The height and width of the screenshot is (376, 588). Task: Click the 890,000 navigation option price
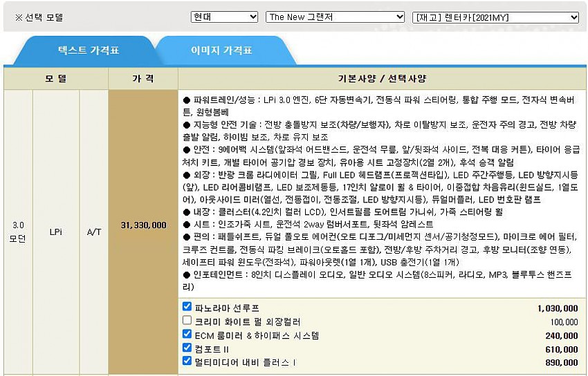pyautogui.click(x=561, y=362)
